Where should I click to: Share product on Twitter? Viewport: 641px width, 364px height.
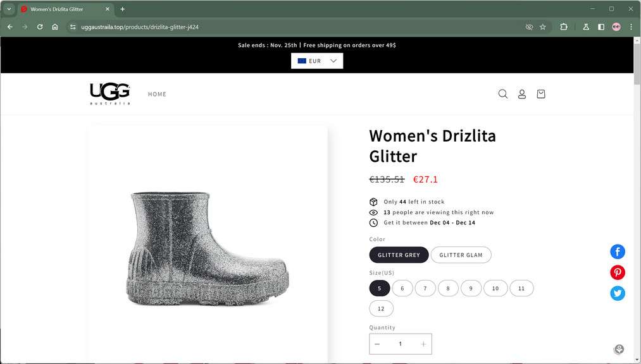pos(618,293)
